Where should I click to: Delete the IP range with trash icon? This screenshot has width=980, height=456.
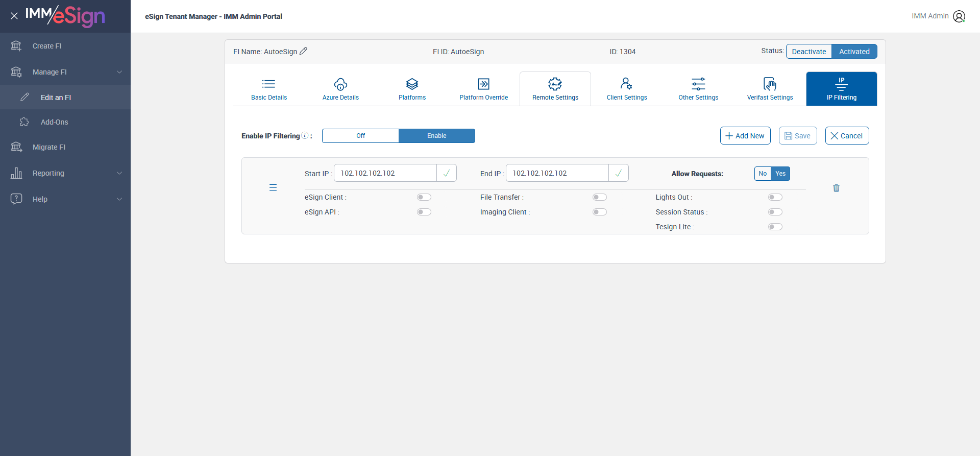[836, 188]
